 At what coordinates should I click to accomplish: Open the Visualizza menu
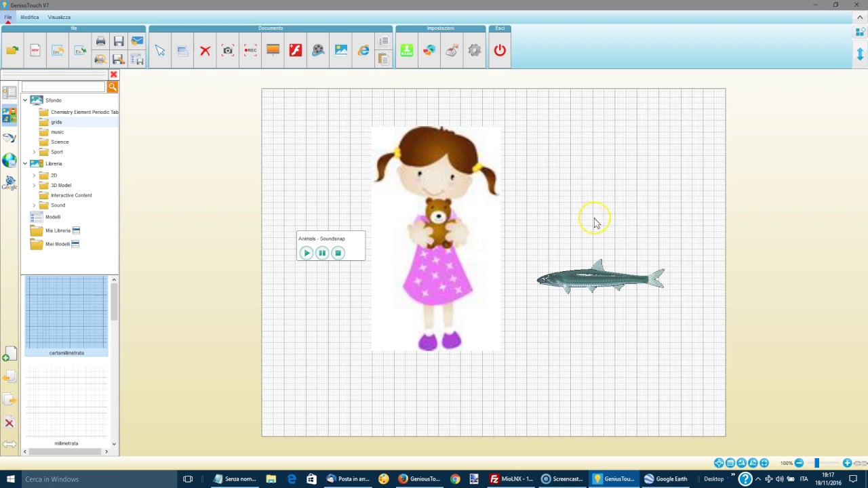59,17
